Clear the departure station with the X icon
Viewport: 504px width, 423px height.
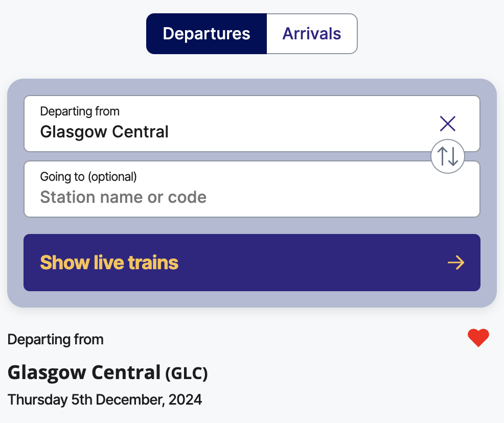pyautogui.click(x=448, y=124)
